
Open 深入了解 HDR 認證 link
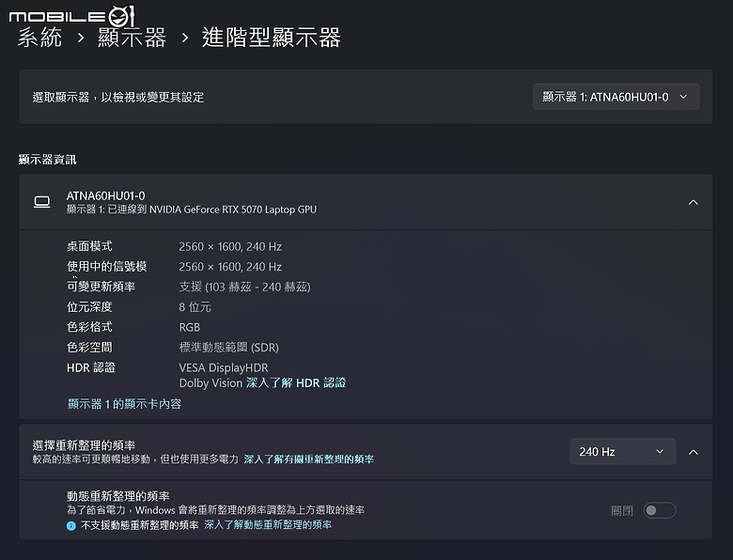pyautogui.click(x=296, y=382)
